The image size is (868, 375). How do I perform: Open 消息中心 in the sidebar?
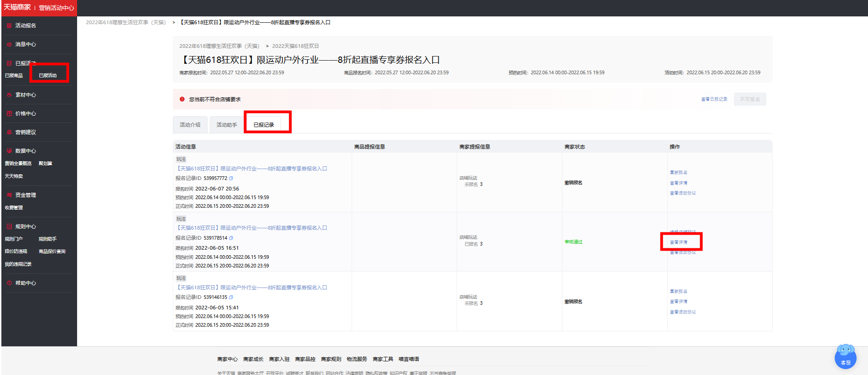[x=26, y=44]
